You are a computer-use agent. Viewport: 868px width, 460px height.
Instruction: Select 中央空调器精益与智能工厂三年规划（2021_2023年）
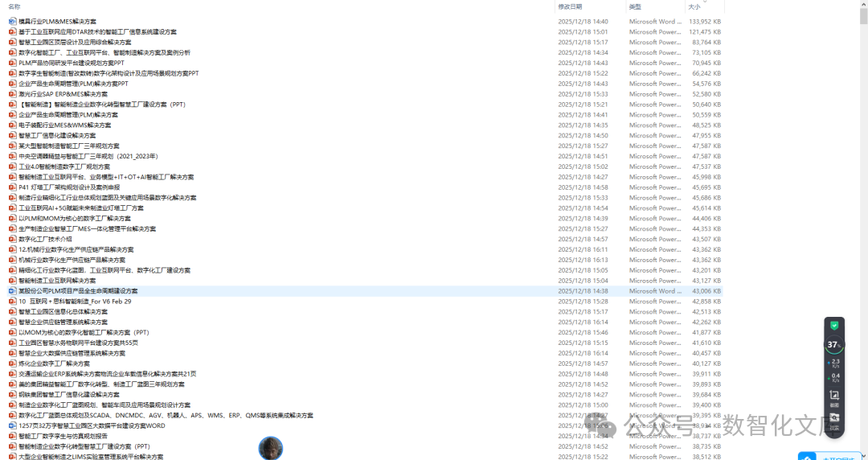[x=88, y=156]
